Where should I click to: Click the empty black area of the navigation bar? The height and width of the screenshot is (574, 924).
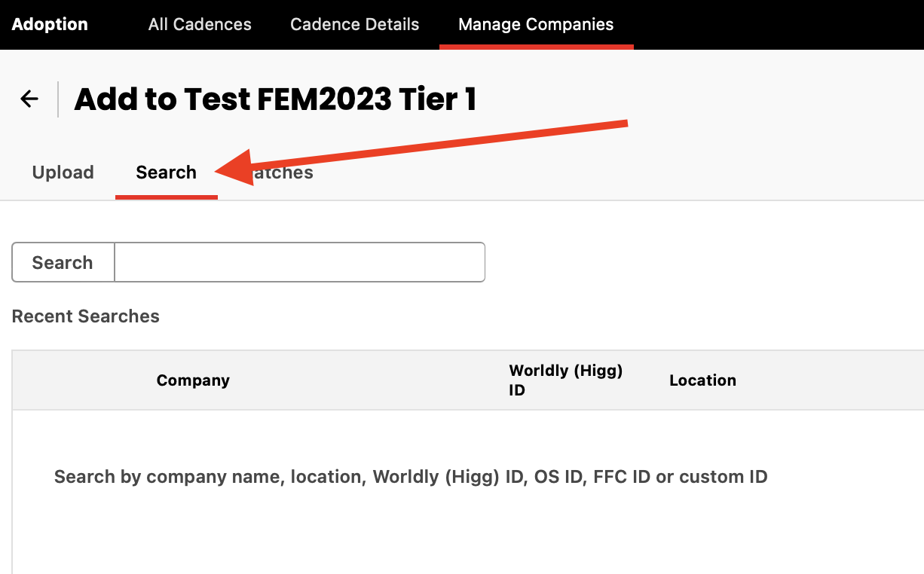pos(776,24)
